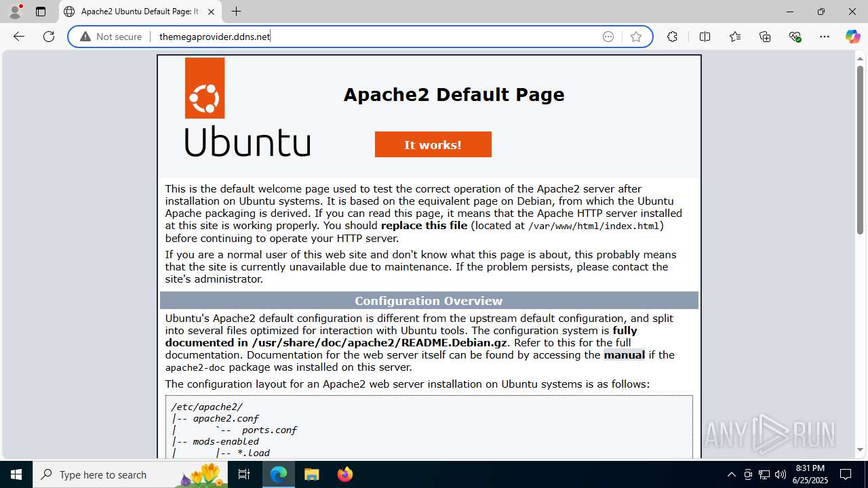Close the Apache2 Ubuntu tab

[211, 12]
